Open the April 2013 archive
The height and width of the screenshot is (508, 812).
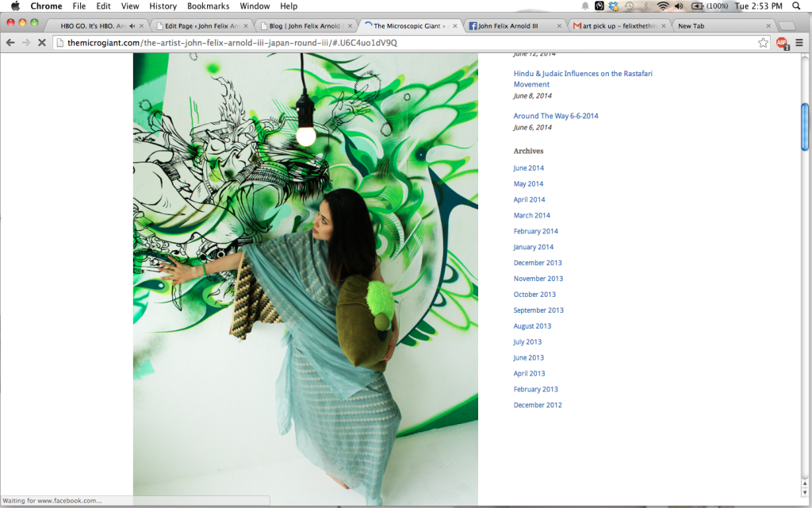(529, 374)
